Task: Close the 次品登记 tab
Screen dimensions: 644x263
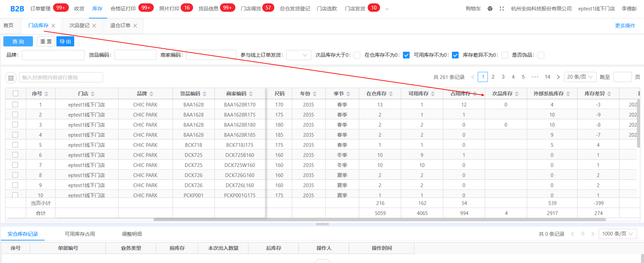Action: (x=94, y=26)
